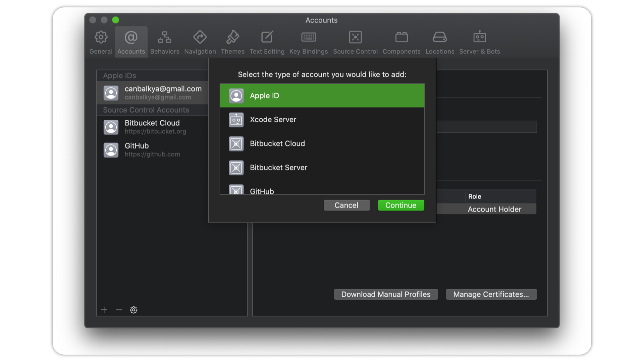Open Themes paintbrush icon
The height and width of the screenshot is (362, 644).
[x=232, y=37]
